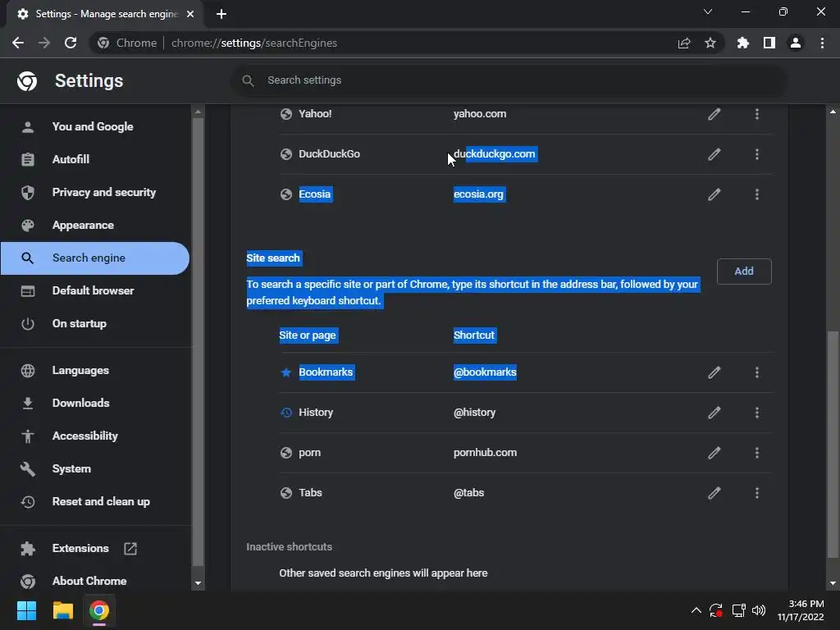Select the yahoo.com shortcut text
This screenshot has height=630, width=840.
(x=480, y=114)
